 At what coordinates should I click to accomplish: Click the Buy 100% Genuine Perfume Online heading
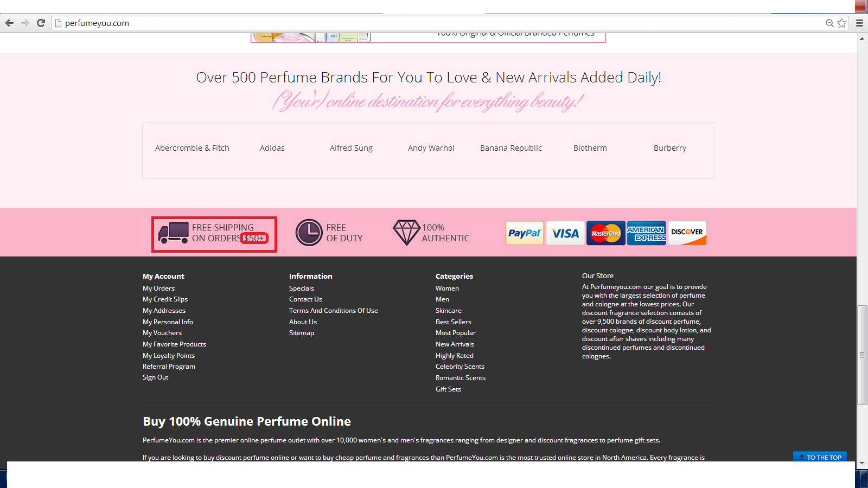pyautogui.click(x=247, y=421)
